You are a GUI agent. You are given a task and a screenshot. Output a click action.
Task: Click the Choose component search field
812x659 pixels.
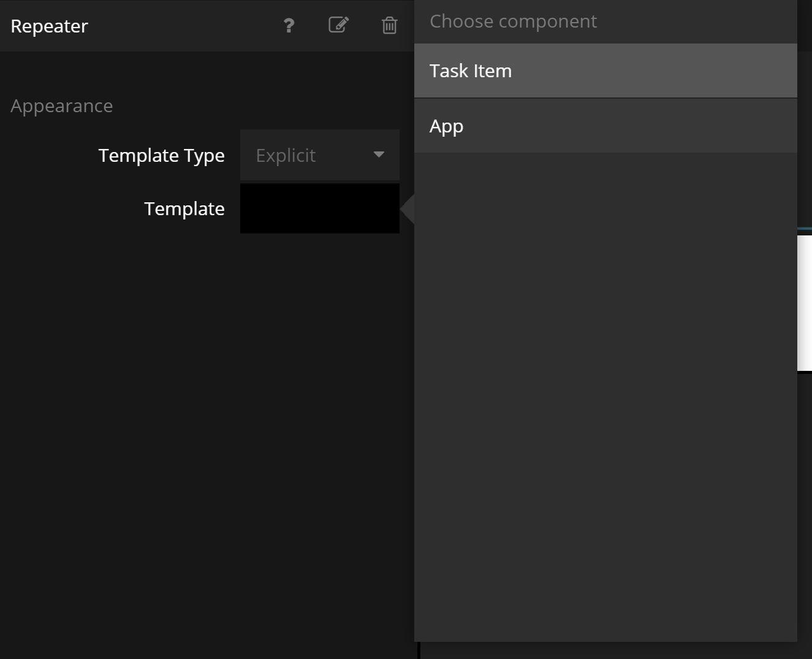click(605, 21)
